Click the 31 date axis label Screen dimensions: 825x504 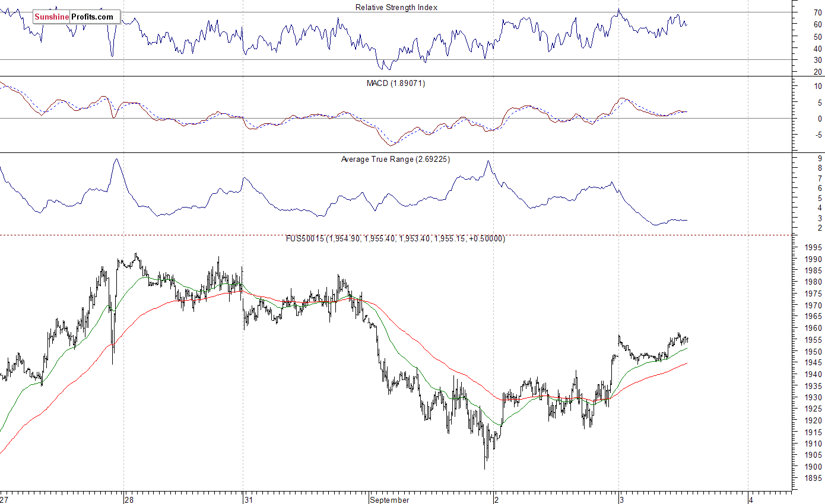[249, 500]
